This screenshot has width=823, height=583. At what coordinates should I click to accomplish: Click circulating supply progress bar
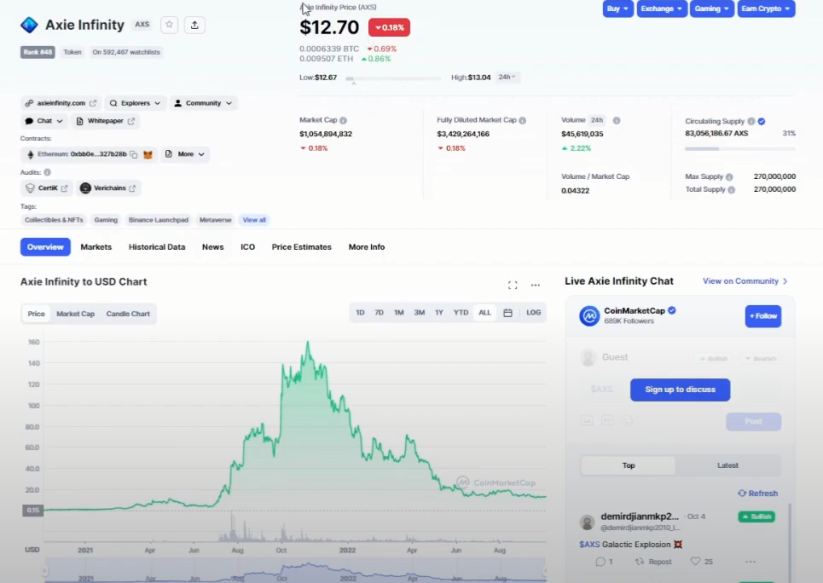tap(740, 149)
